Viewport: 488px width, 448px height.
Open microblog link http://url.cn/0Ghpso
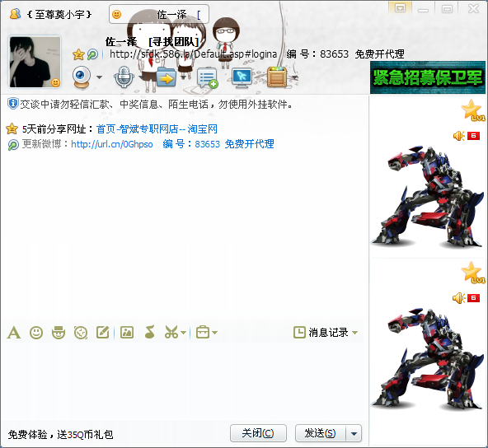pyautogui.click(x=112, y=144)
